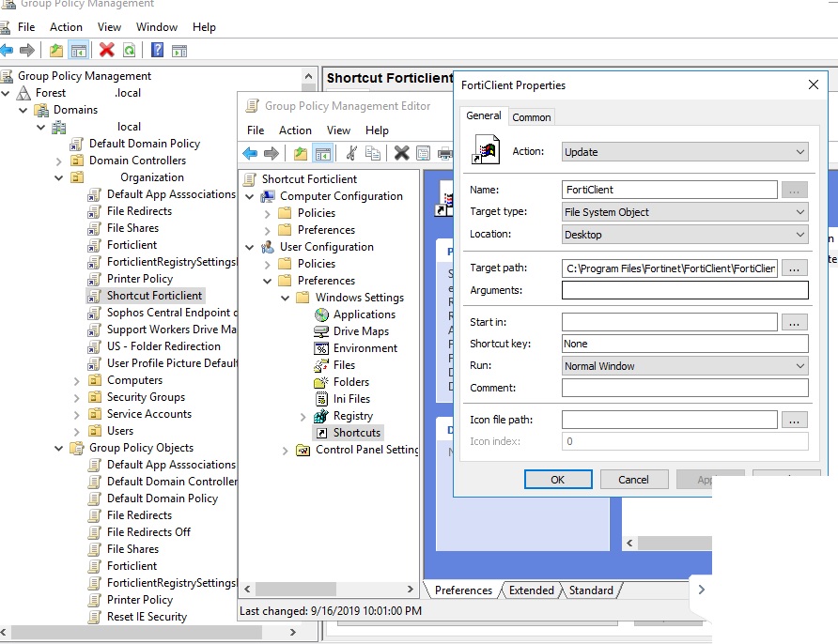
Task: Expand Registry node in Editor tree
Action: tap(303, 417)
